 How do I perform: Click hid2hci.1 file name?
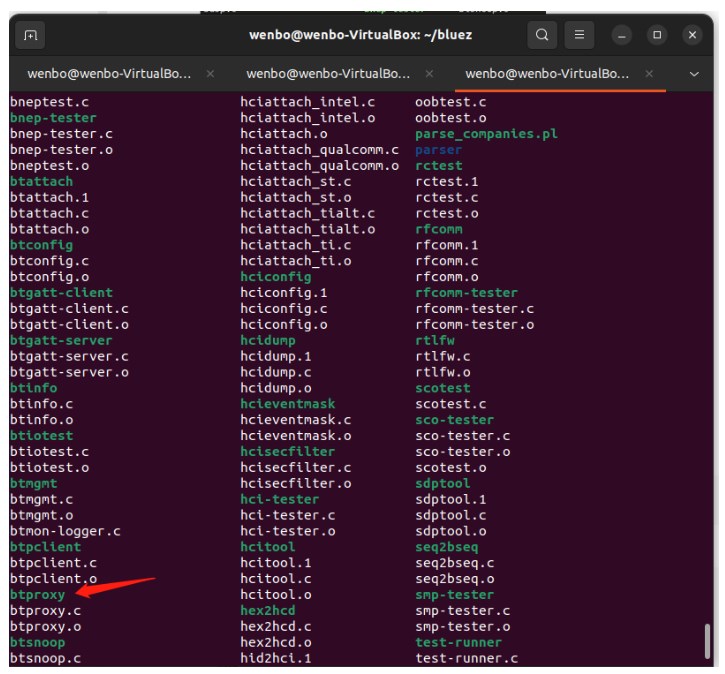(x=276, y=658)
